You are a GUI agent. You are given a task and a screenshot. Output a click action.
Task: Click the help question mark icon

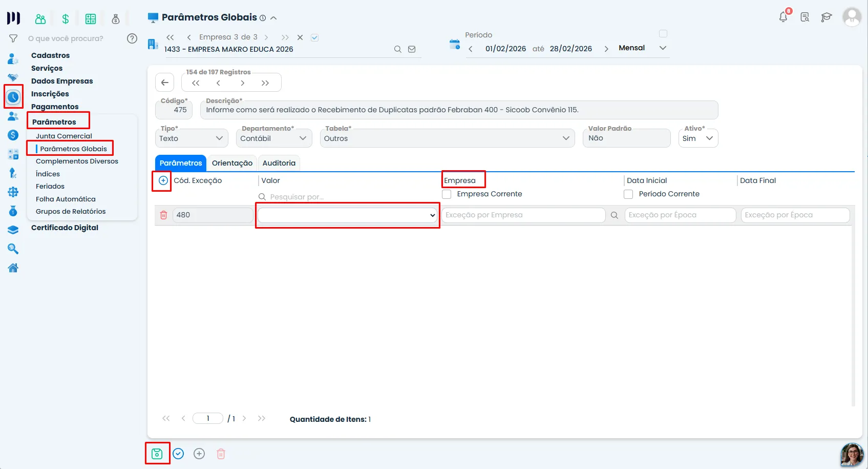coord(132,38)
